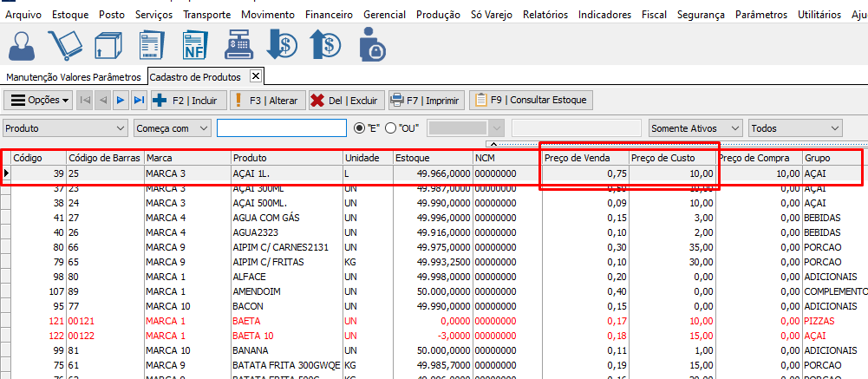The width and height of the screenshot is (868, 379).
Task: Switch to Manutenção Valores Parâmetros tab
Action: coord(73,77)
